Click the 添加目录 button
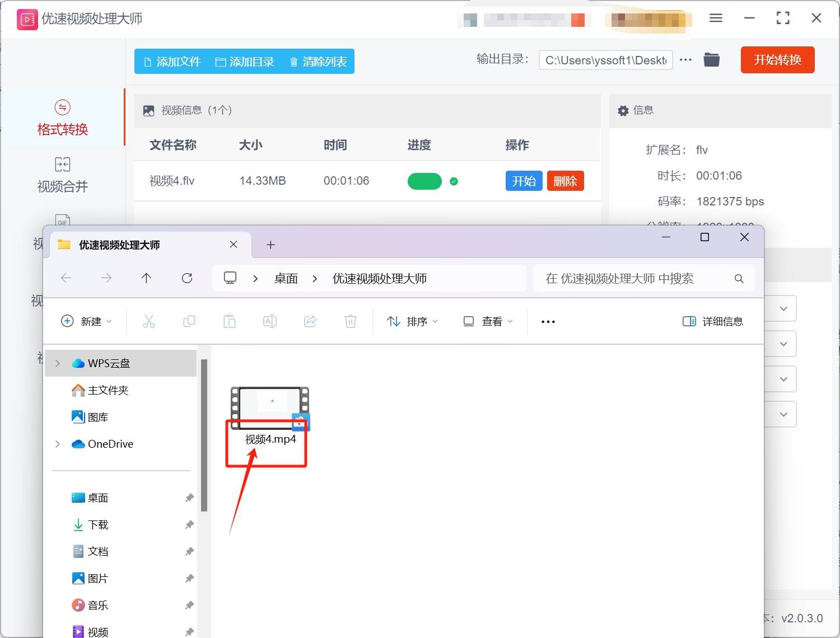This screenshot has height=638, width=840. point(245,62)
